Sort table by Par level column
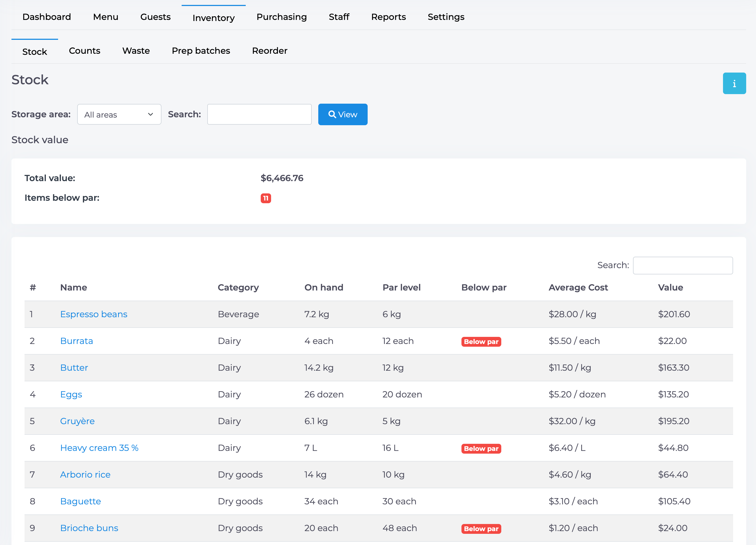This screenshot has width=756, height=545. click(401, 287)
